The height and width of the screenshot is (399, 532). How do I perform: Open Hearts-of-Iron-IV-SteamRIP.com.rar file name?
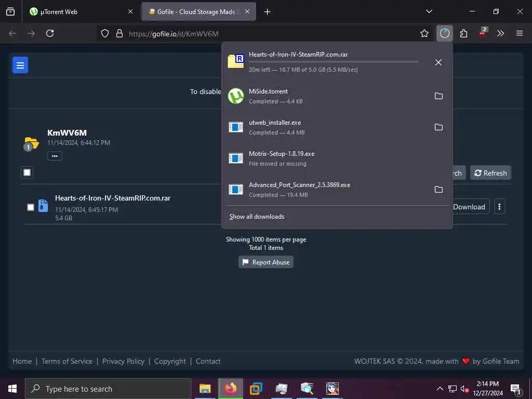113,198
